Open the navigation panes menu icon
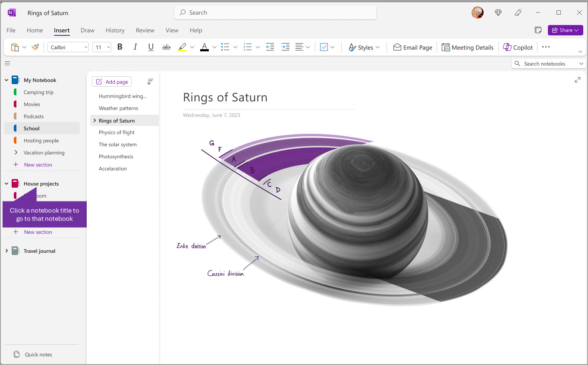This screenshot has height=365, width=588. pyautogui.click(x=7, y=63)
